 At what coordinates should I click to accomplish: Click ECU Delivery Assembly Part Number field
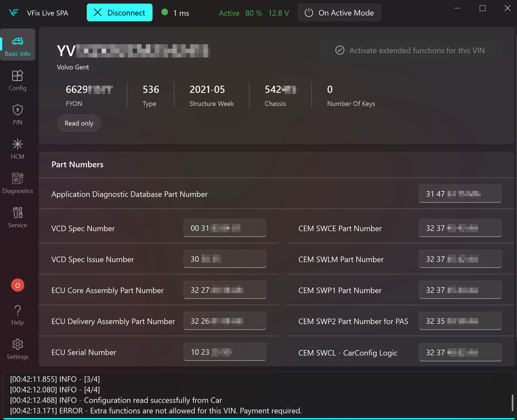[225, 321]
